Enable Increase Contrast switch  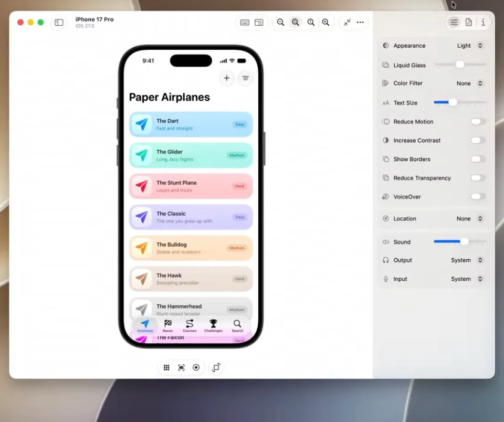tap(478, 140)
